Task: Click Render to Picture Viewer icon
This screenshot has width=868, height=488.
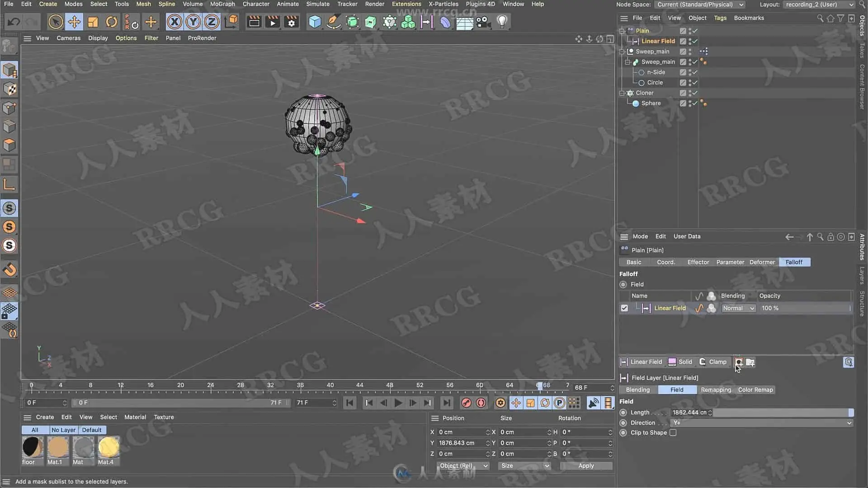Action: pyautogui.click(x=273, y=22)
